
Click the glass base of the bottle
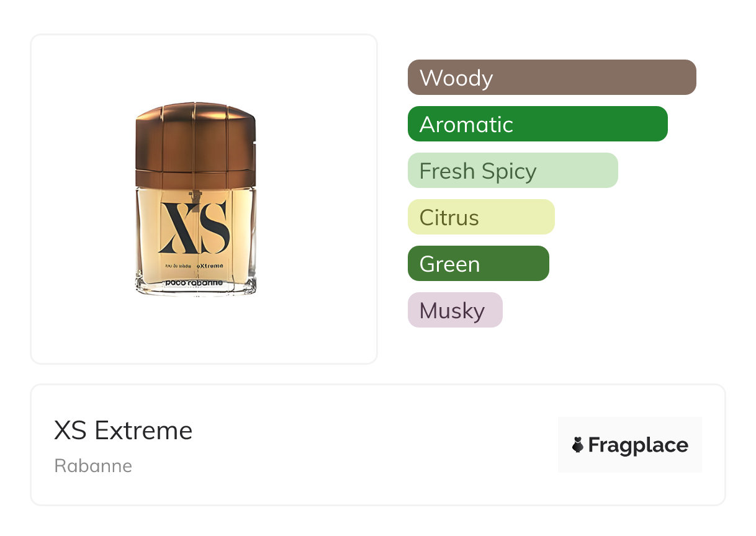tap(195, 290)
